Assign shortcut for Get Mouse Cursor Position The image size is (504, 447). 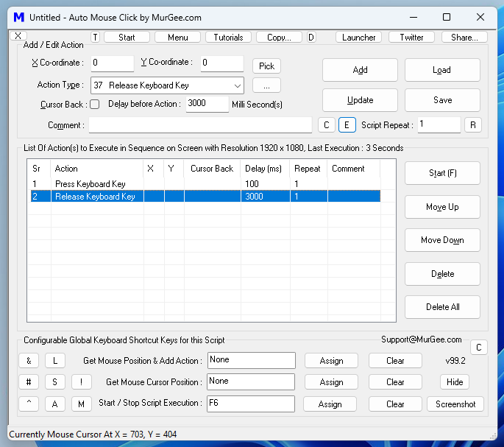(x=331, y=382)
